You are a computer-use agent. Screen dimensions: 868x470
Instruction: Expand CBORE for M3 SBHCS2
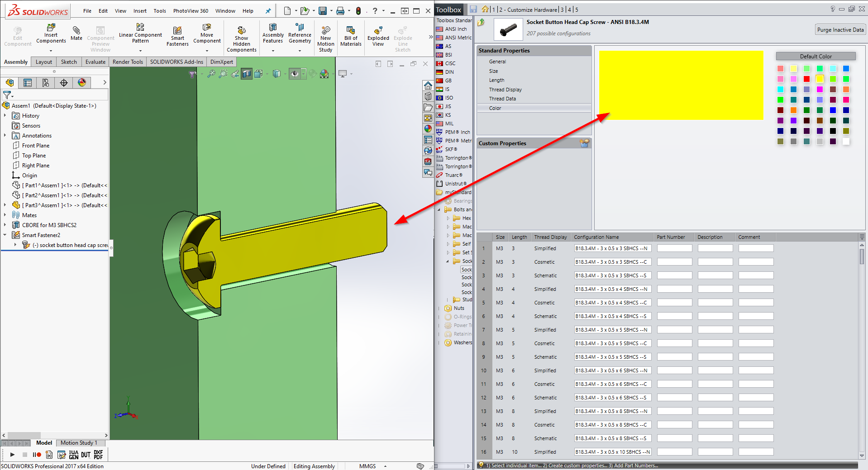5,225
